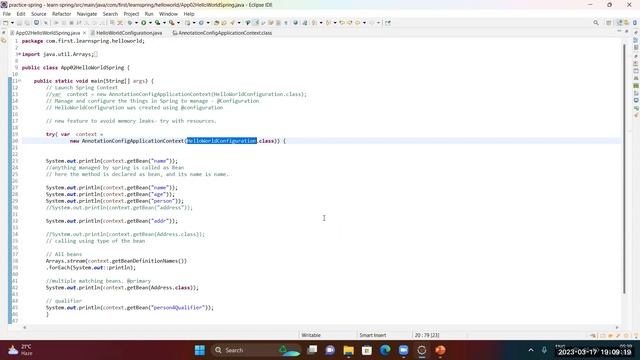Expand the External Tools dropdown arrow

[x=178, y=23]
